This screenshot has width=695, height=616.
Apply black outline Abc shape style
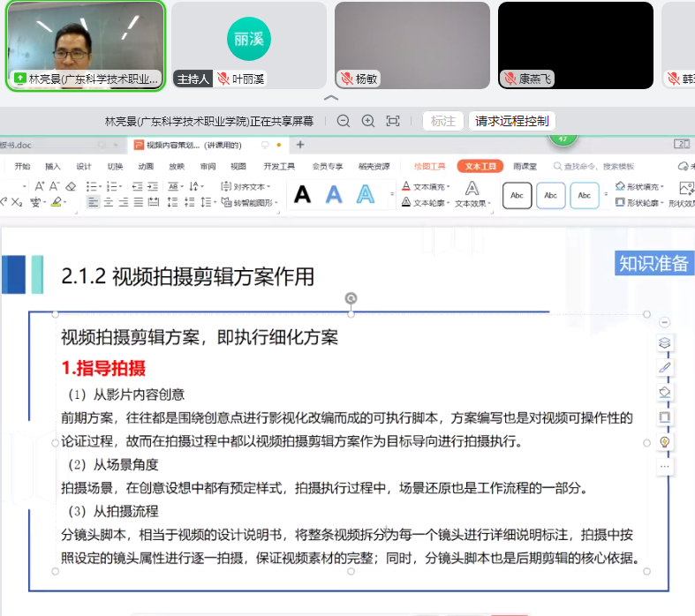click(x=517, y=195)
